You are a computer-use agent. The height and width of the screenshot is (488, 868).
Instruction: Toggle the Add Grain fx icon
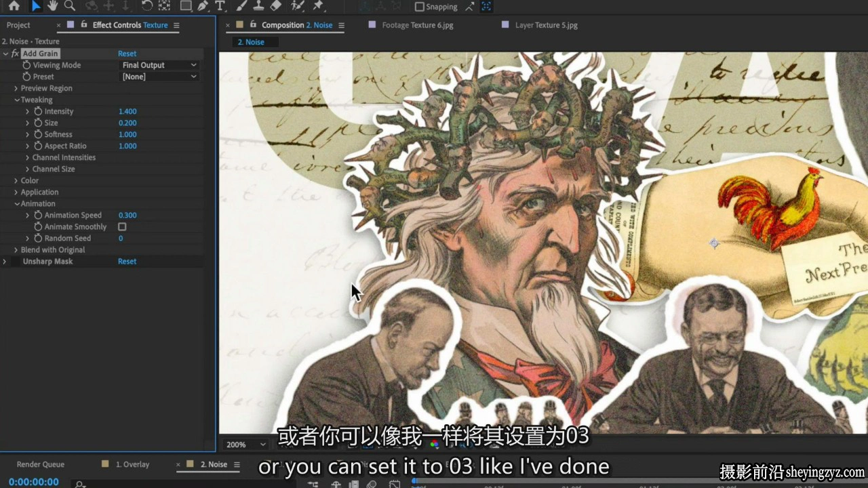pyautogui.click(x=15, y=54)
